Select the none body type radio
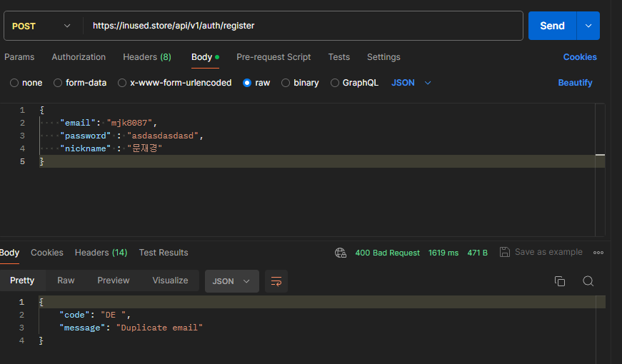The height and width of the screenshot is (364, 622). click(14, 83)
